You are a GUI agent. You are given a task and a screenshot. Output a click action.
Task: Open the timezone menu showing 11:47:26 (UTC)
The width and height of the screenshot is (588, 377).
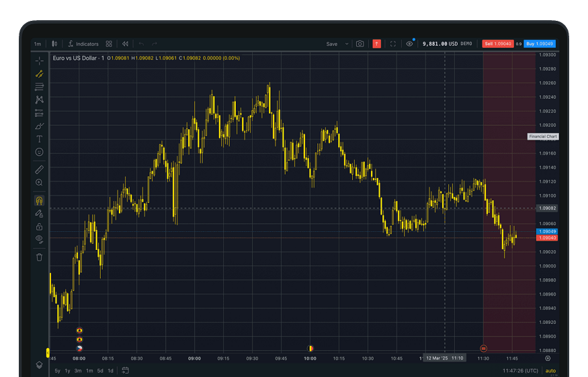coord(520,371)
